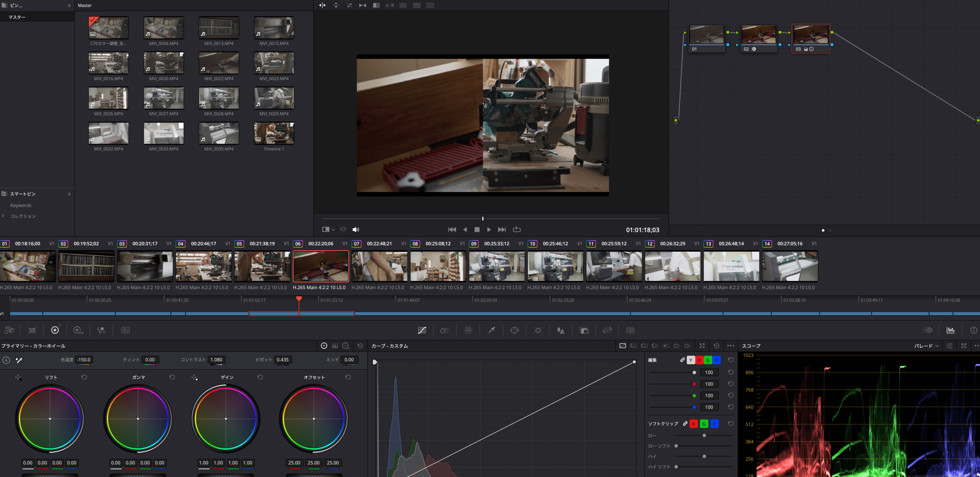Toggle loop playback
This screenshot has height=477, width=980.
(x=517, y=229)
